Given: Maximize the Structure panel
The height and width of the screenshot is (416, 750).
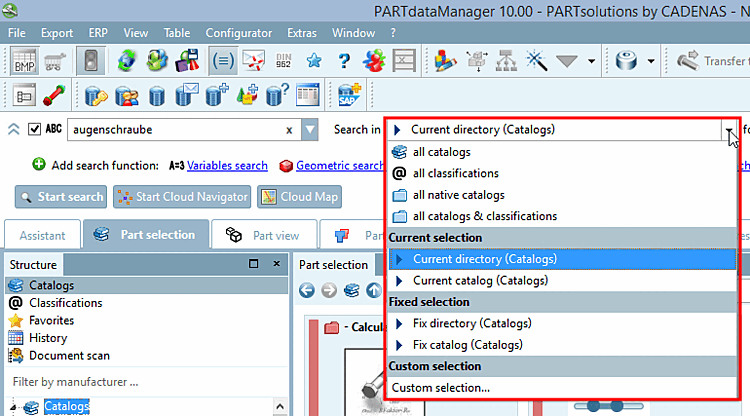Looking at the screenshot, I should pyautogui.click(x=254, y=264).
